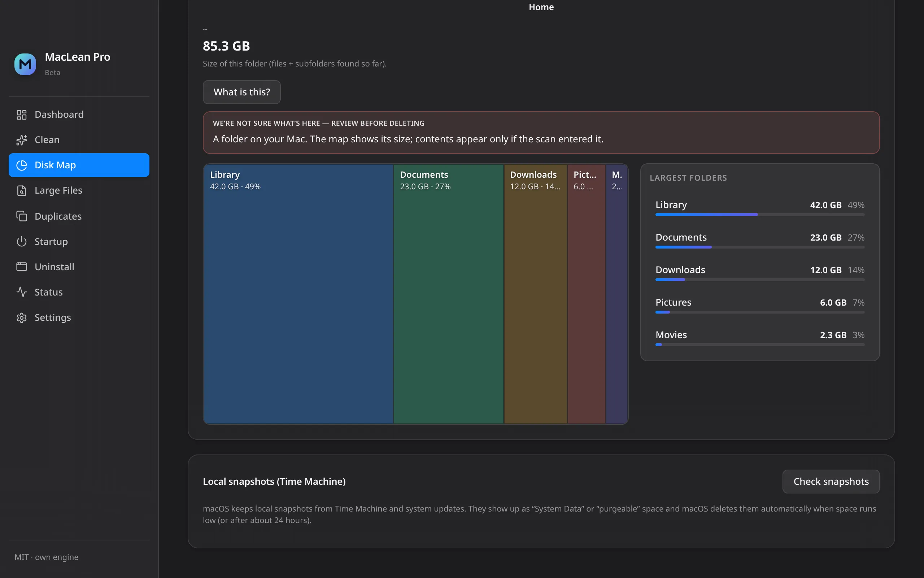Click the Clean sparkle icon
Image resolution: width=924 pixels, height=578 pixels.
coord(22,140)
